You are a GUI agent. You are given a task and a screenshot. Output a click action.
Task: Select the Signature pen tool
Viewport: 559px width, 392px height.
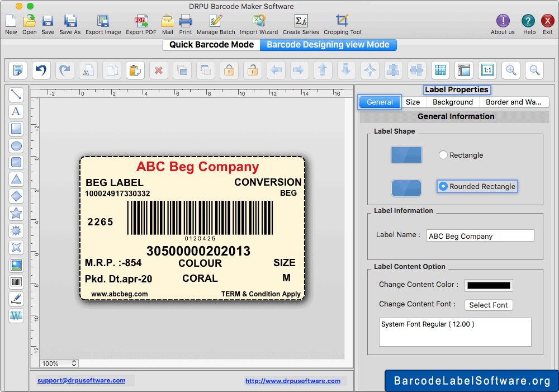16,299
